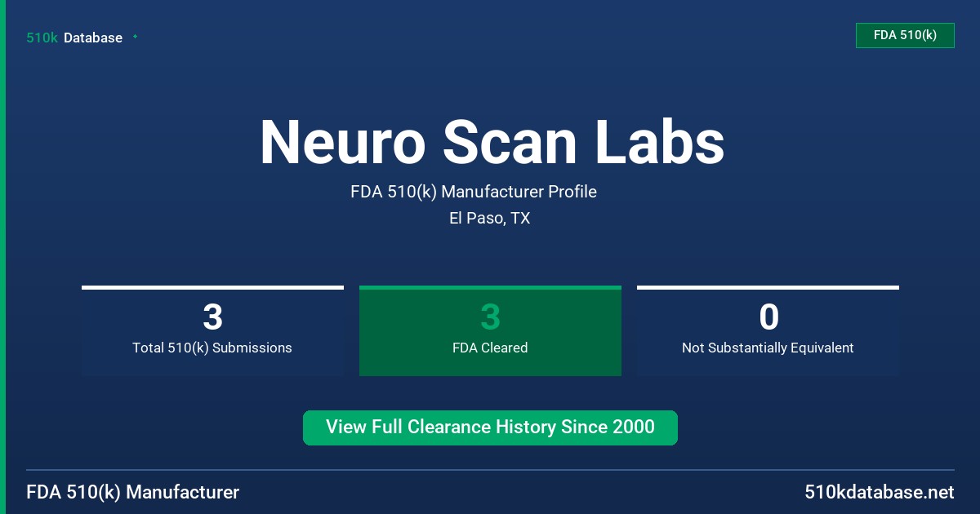The image size is (980, 514).
Task: Click the 510k Database logo text
Action: click(x=74, y=38)
